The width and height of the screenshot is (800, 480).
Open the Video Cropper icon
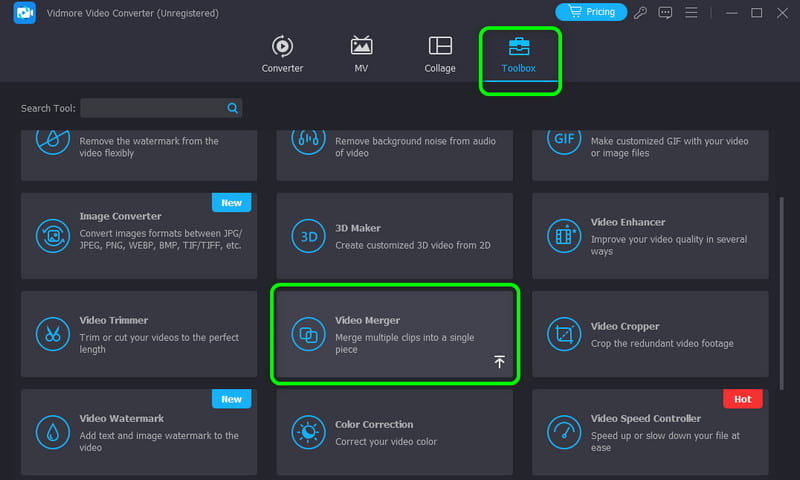pos(564,333)
